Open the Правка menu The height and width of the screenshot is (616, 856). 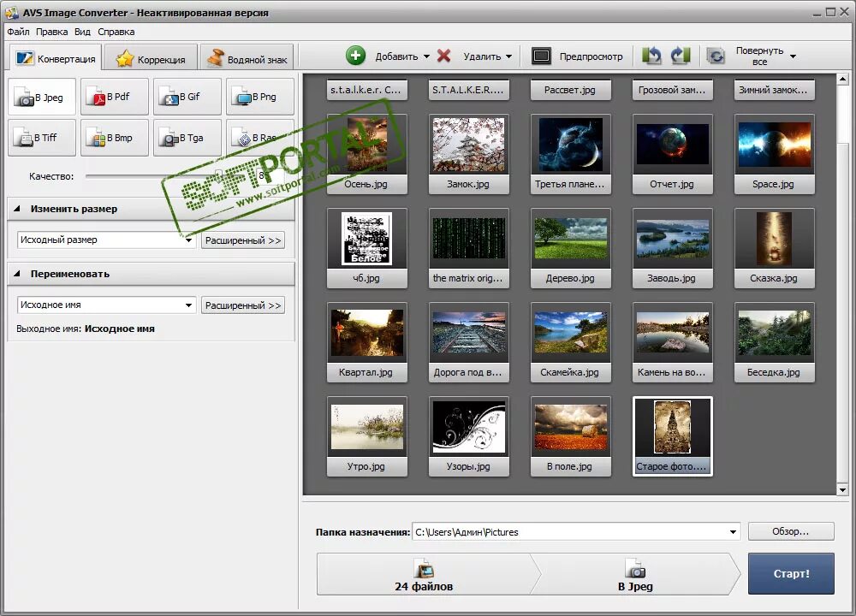pyautogui.click(x=52, y=32)
